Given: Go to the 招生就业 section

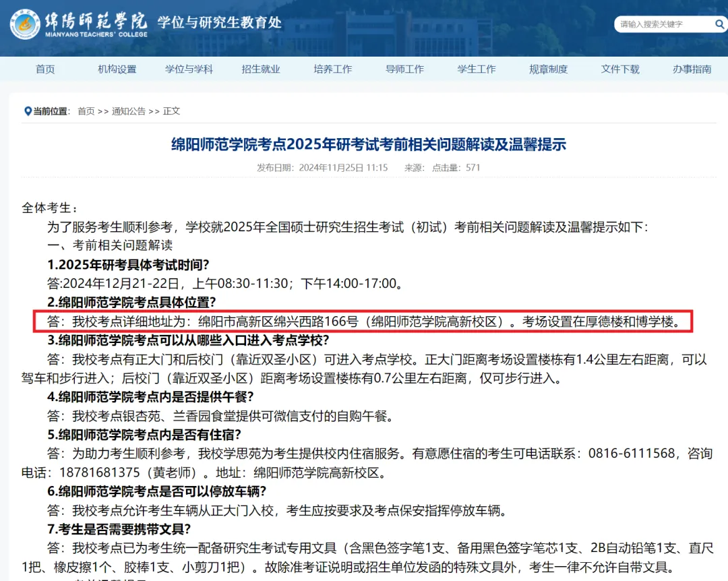Looking at the screenshot, I should click(261, 69).
